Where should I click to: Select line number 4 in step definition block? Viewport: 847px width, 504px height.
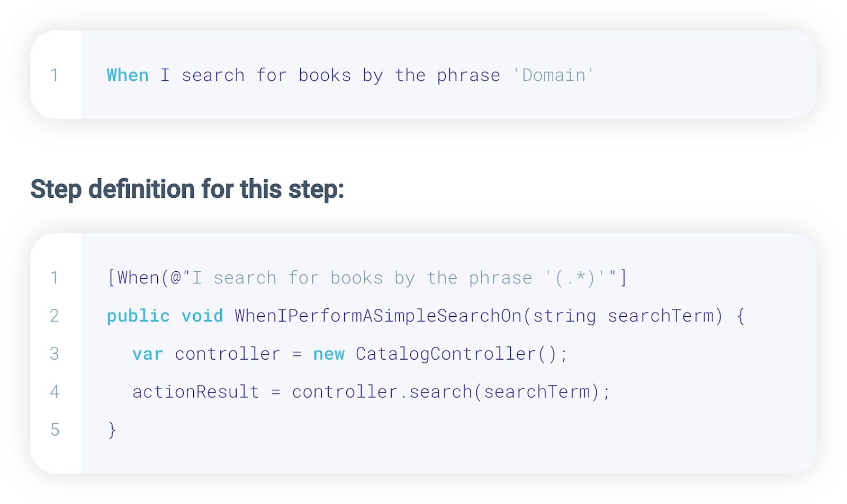click(55, 392)
